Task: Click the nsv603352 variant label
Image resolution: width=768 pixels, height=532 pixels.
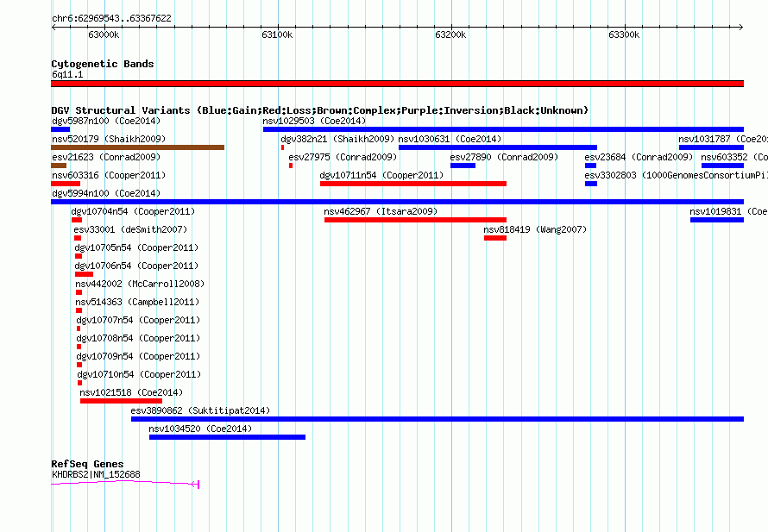Action: [734, 157]
